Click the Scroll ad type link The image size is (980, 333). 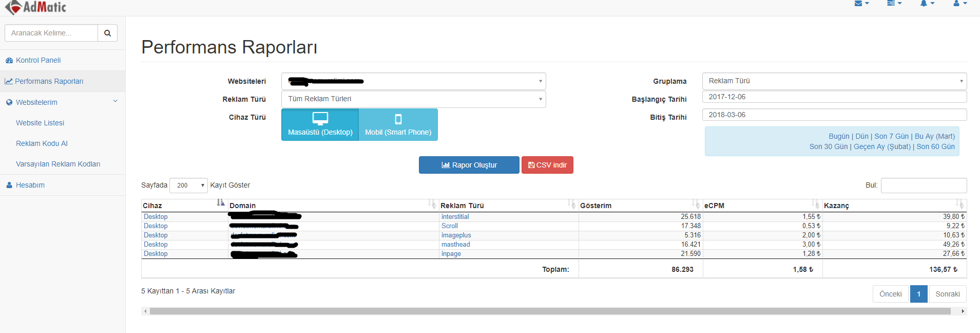pyautogui.click(x=450, y=226)
